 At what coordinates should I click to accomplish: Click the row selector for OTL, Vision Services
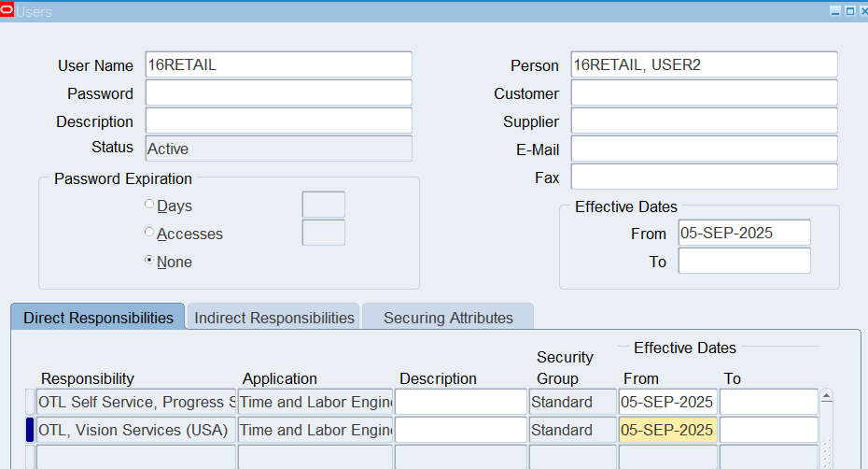30,430
